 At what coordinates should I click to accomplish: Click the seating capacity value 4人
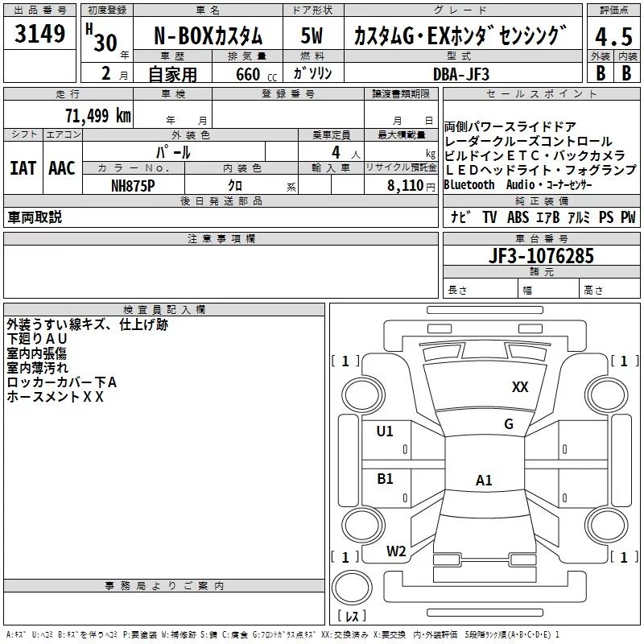345,153
